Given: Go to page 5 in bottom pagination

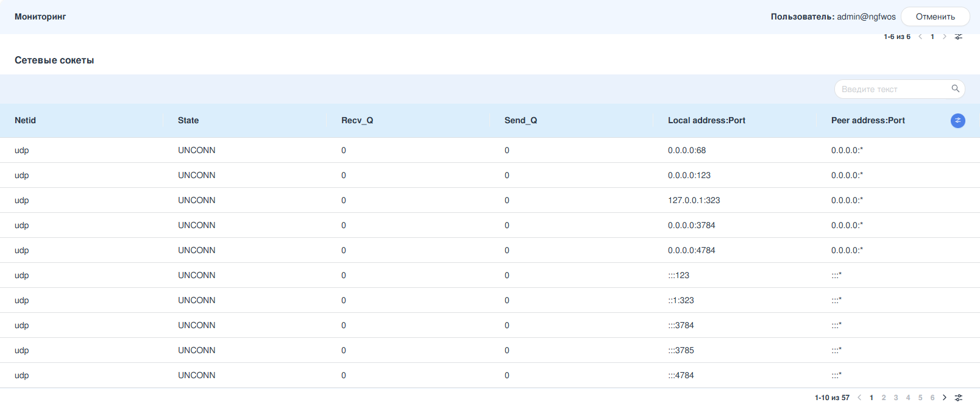Looking at the screenshot, I should pyautogui.click(x=920, y=398).
